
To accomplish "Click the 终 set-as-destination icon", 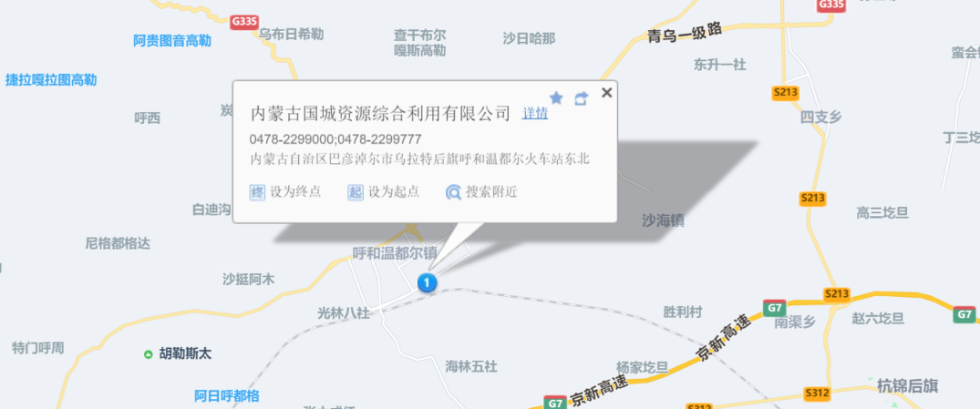I will [x=257, y=191].
